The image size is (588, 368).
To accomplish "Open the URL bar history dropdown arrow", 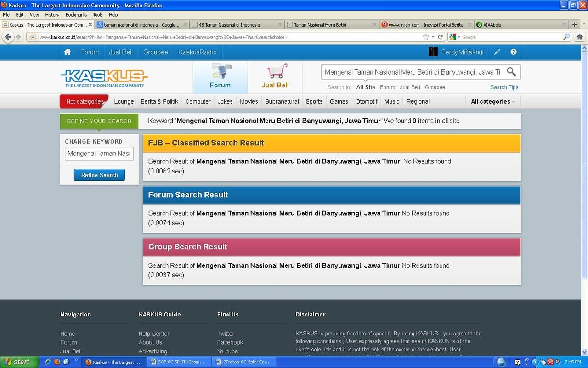I will pos(433,37).
